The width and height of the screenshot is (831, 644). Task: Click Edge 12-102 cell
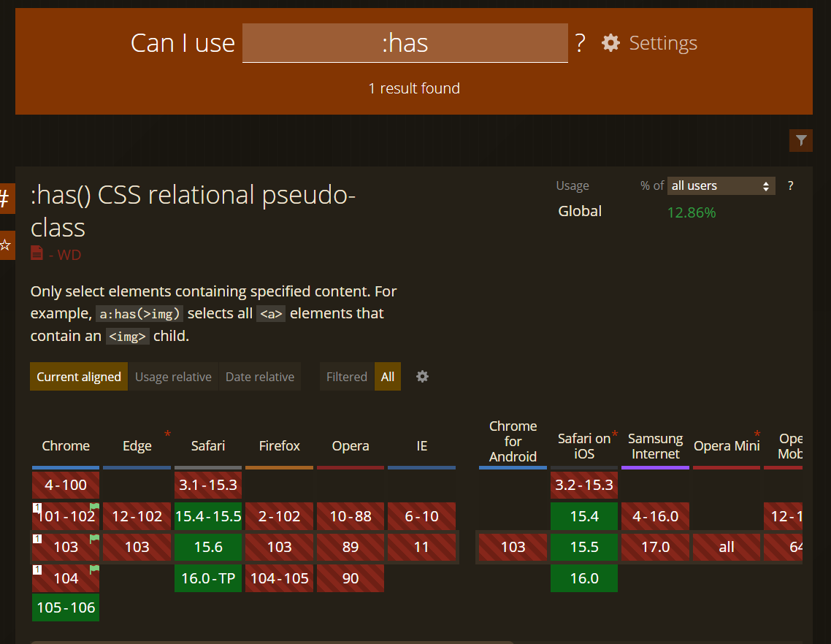click(x=137, y=516)
